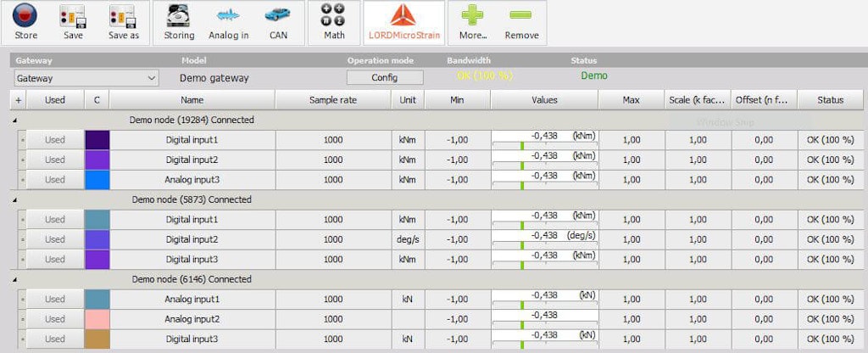Click the plus column header button
Viewport: 868px width, 353px height.
click(18, 100)
